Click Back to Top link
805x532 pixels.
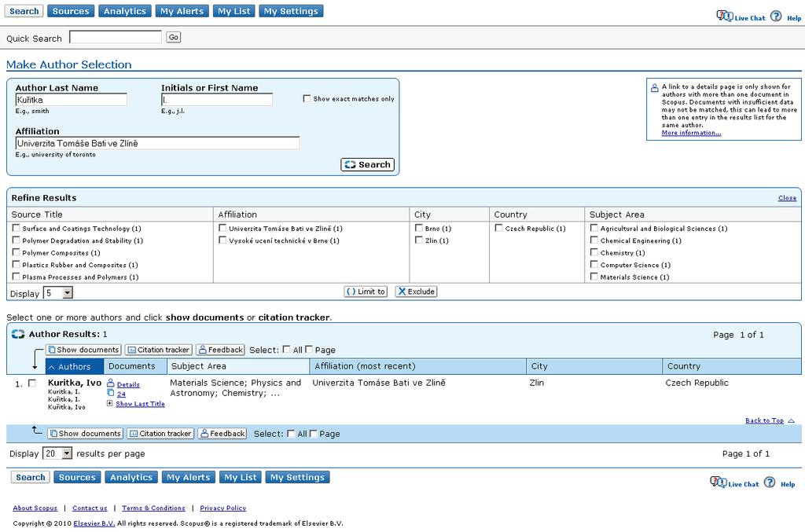tap(764, 420)
